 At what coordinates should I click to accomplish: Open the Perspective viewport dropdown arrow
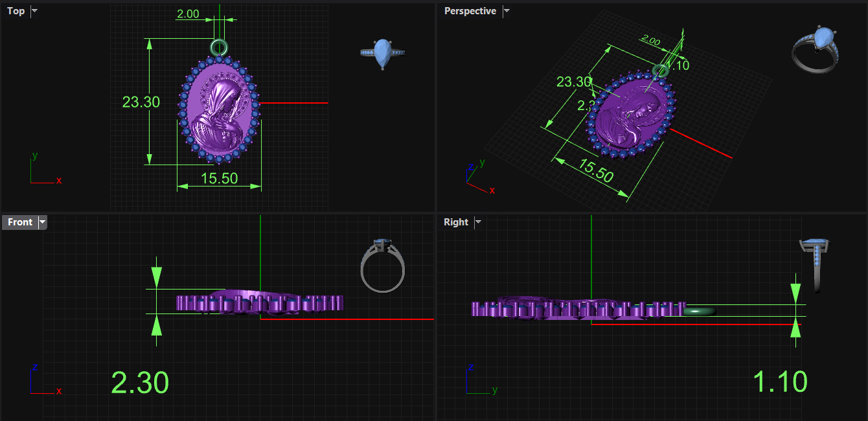507,11
